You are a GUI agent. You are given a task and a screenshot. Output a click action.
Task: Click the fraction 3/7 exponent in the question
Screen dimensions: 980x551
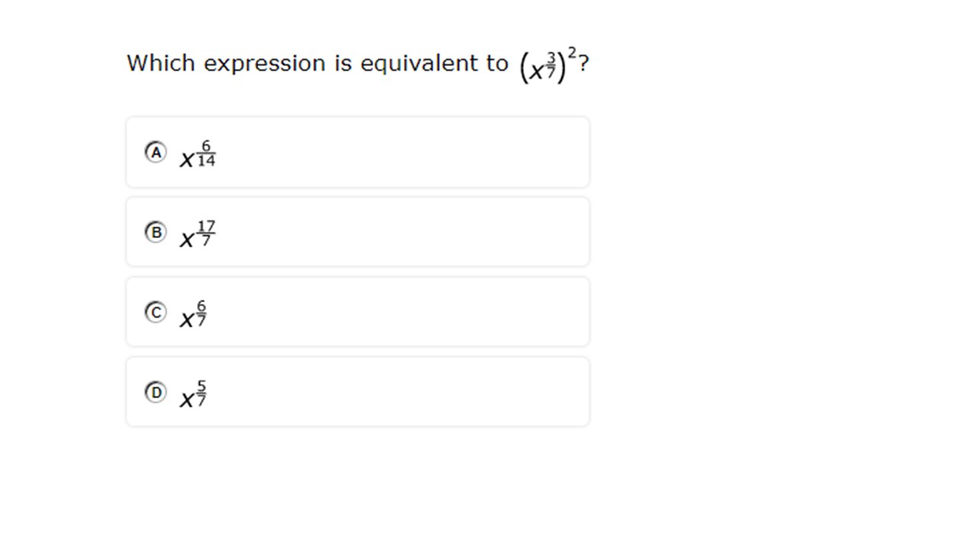click(550, 66)
